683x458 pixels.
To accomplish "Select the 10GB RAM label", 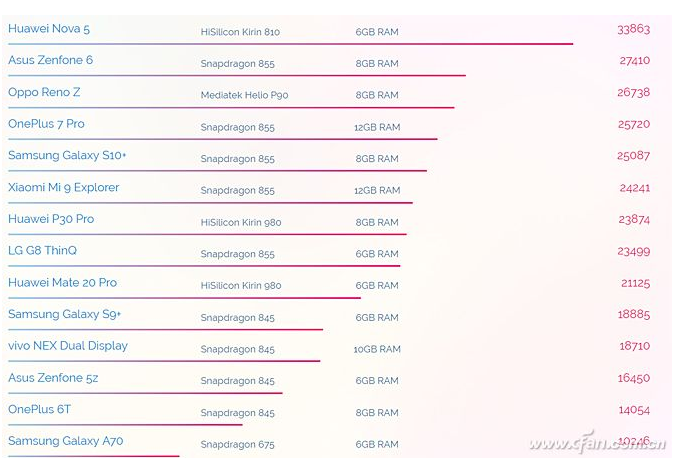I will pos(377,349).
